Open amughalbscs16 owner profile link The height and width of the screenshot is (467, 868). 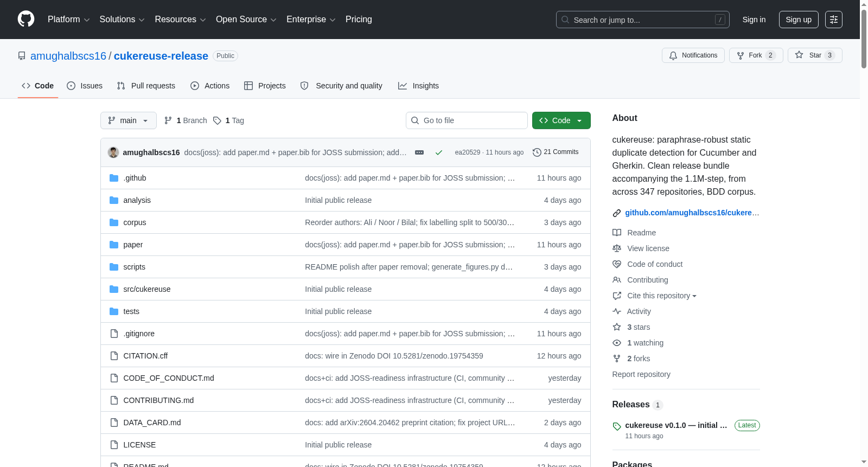pos(68,56)
